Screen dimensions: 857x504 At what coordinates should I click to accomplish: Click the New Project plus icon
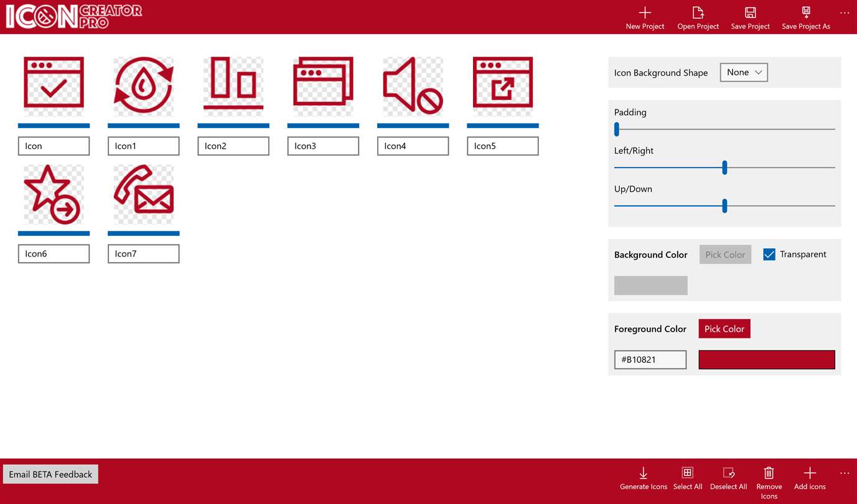tap(645, 12)
